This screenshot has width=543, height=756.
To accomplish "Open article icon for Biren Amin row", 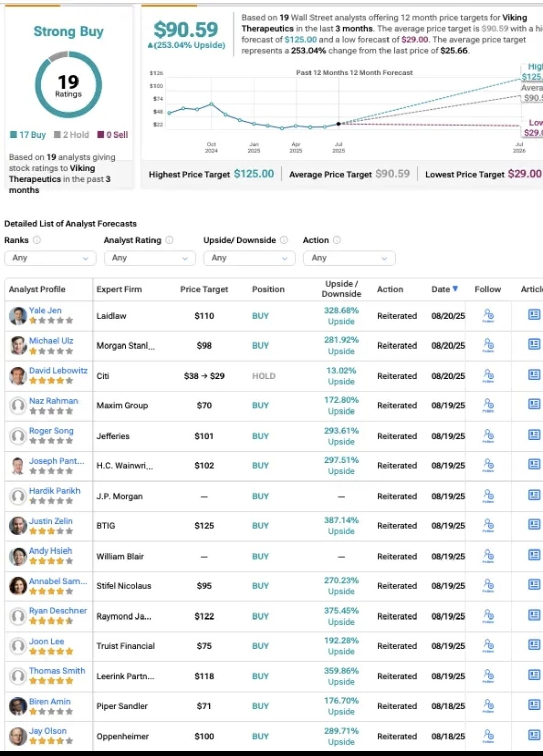I will (x=534, y=705).
